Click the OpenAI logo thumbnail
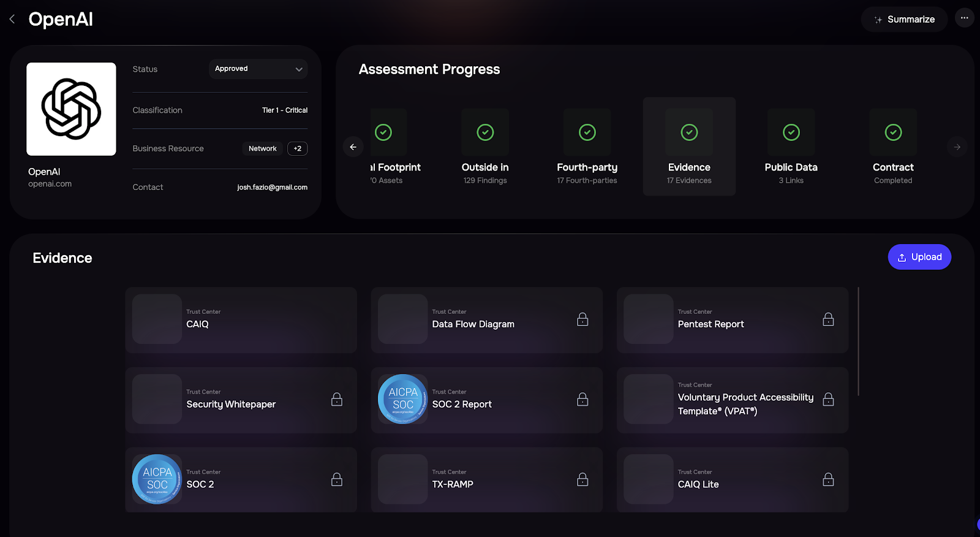The width and height of the screenshot is (980, 537). [x=71, y=109]
